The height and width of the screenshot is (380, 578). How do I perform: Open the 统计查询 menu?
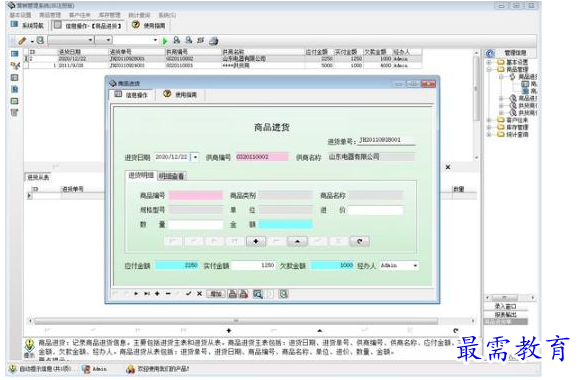pyautogui.click(x=139, y=15)
